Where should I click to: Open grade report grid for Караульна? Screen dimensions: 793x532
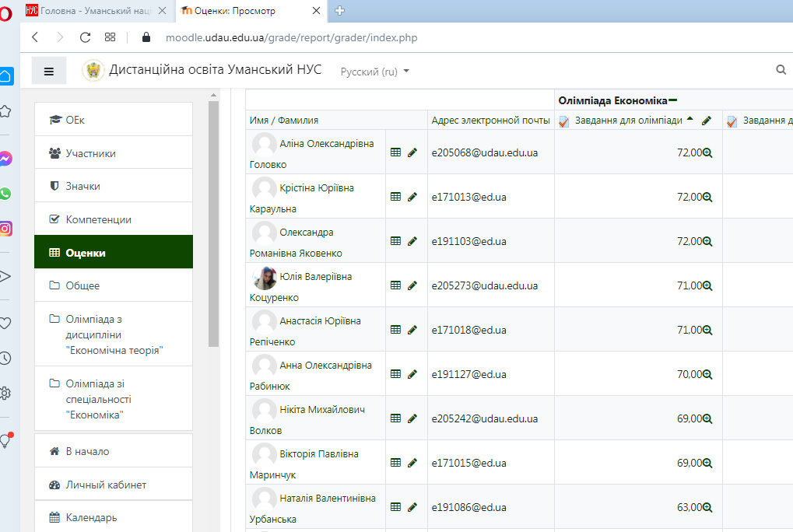396,197
